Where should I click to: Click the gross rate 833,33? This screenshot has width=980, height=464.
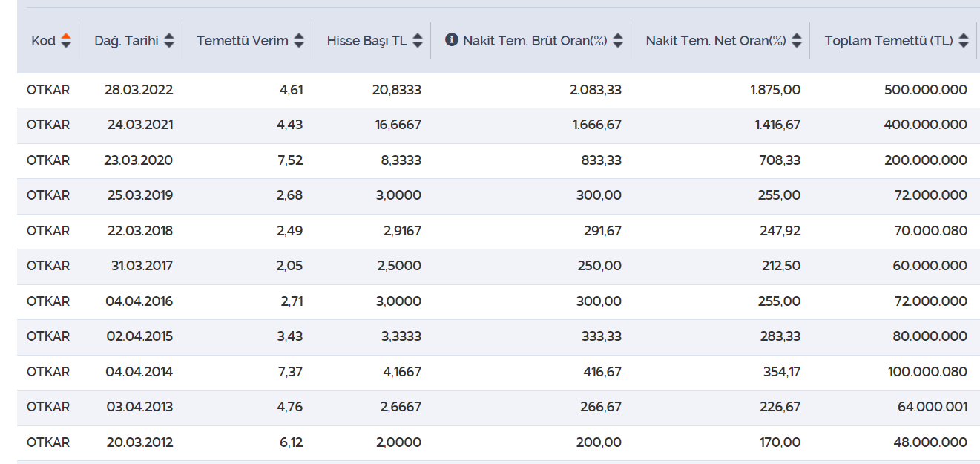coord(603,160)
